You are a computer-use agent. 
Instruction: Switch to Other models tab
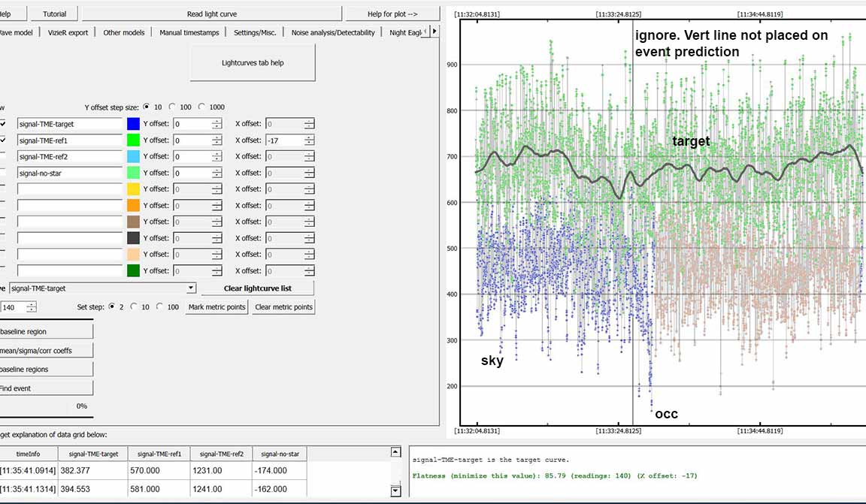(124, 32)
